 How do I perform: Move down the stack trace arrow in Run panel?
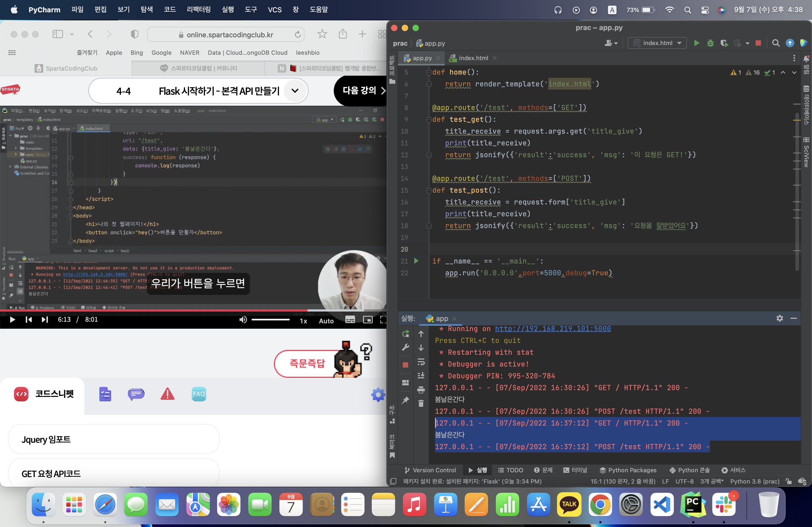[x=421, y=347]
